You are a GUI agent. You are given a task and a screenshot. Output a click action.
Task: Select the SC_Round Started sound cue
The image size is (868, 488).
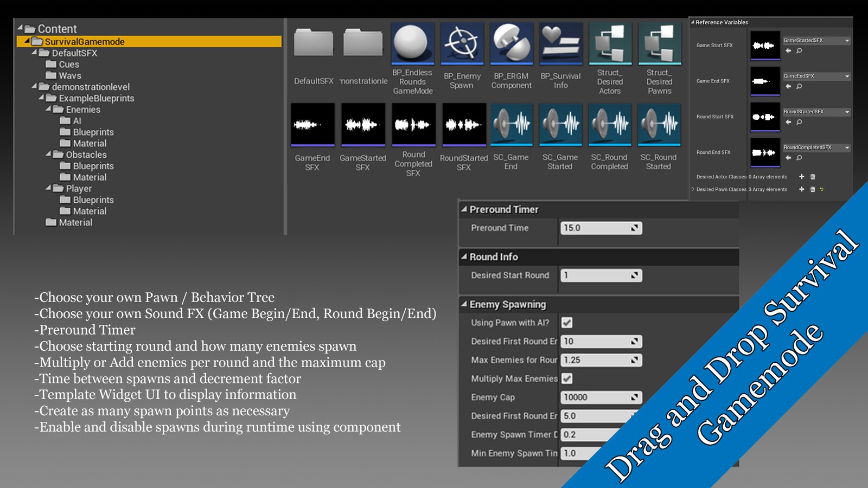(x=659, y=125)
